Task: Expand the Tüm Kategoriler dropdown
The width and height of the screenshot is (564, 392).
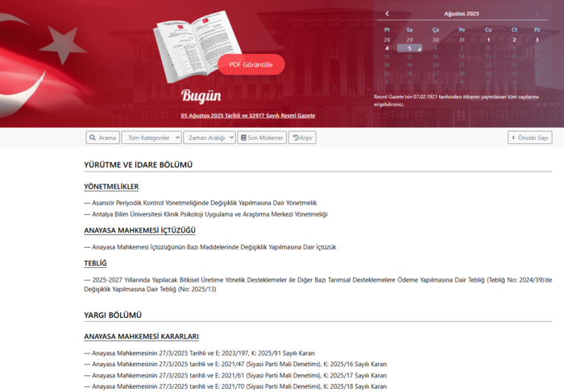Action: coord(151,138)
